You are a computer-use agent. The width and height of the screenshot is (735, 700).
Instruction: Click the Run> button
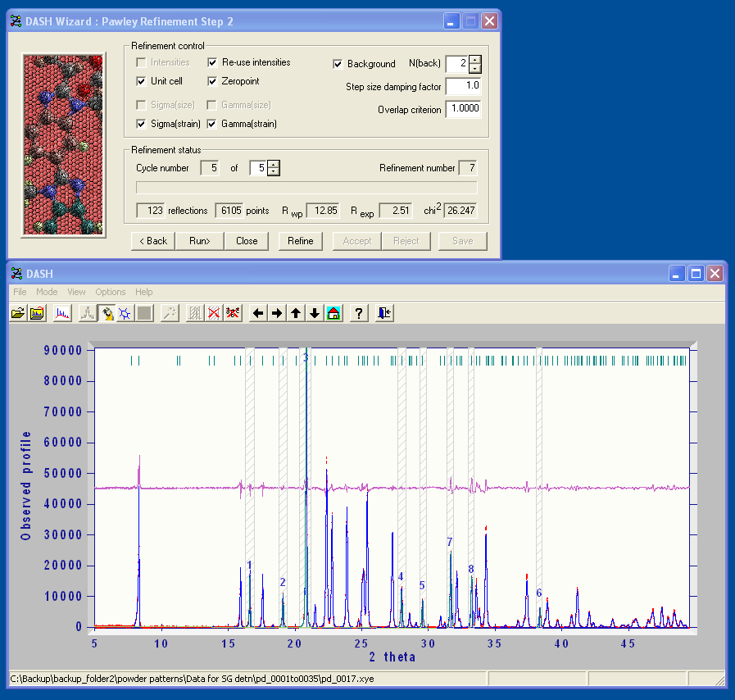tap(200, 241)
